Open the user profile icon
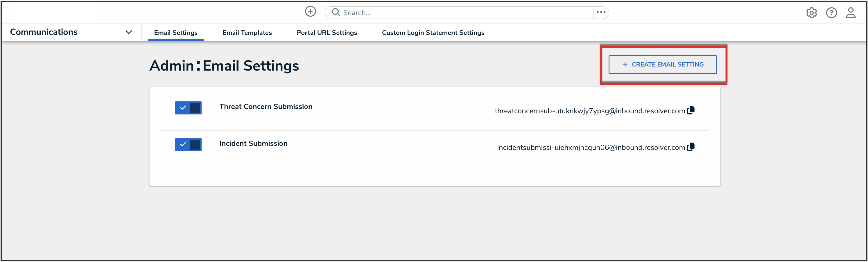 [851, 13]
